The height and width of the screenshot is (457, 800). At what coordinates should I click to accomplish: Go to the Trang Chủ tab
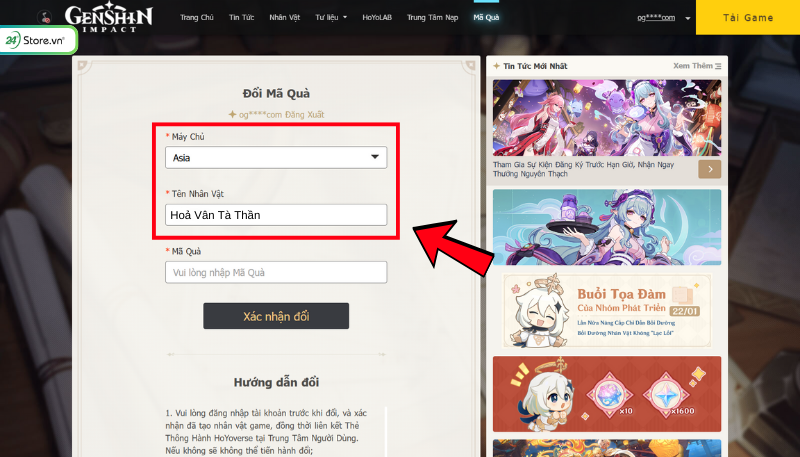[x=196, y=17]
